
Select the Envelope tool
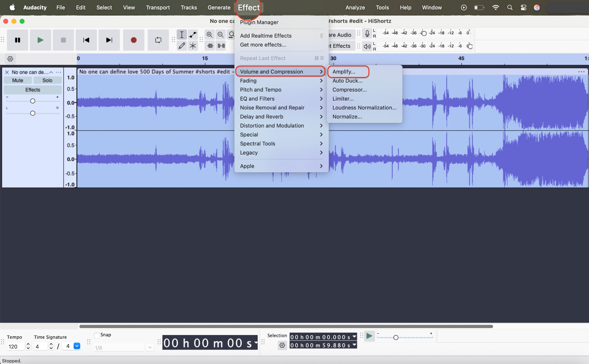(x=193, y=35)
